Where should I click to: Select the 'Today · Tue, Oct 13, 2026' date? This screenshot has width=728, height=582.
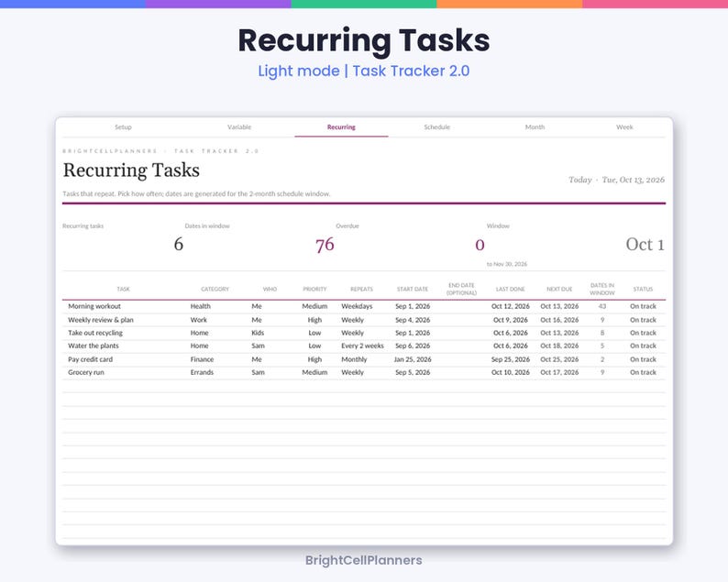pyautogui.click(x=616, y=180)
